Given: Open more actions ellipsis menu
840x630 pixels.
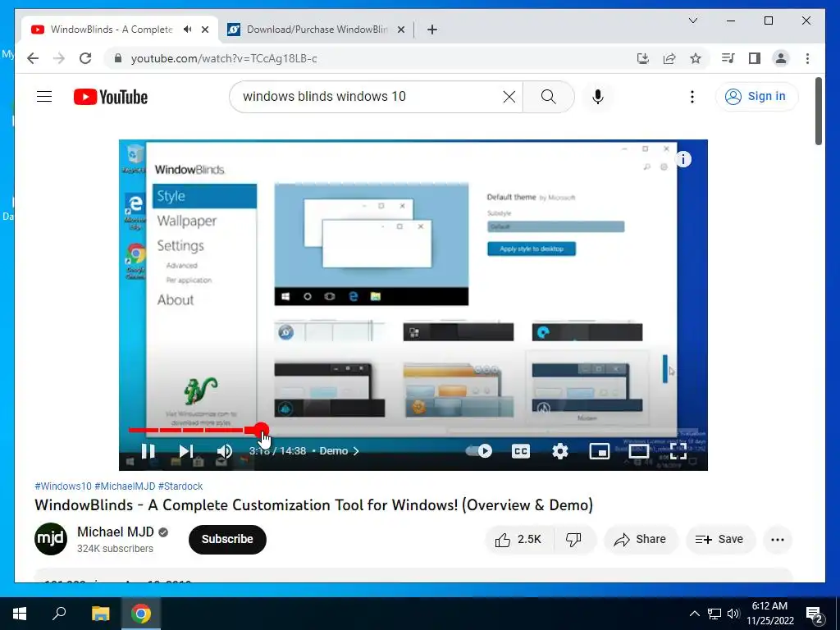Looking at the screenshot, I should point(778,540).
